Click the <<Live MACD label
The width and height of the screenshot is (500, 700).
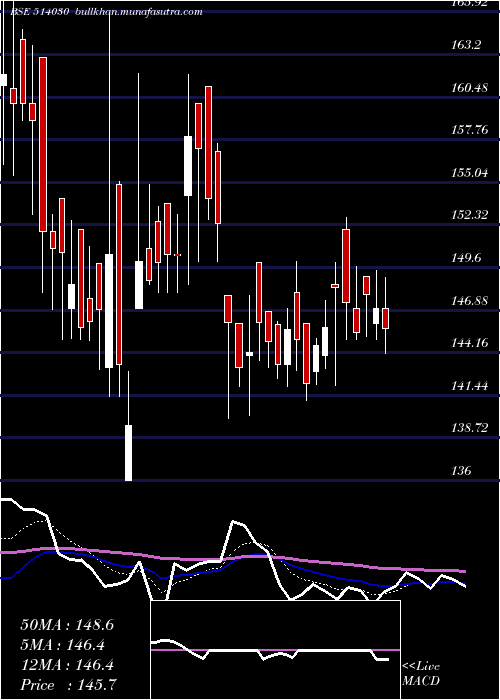(421, 674)
